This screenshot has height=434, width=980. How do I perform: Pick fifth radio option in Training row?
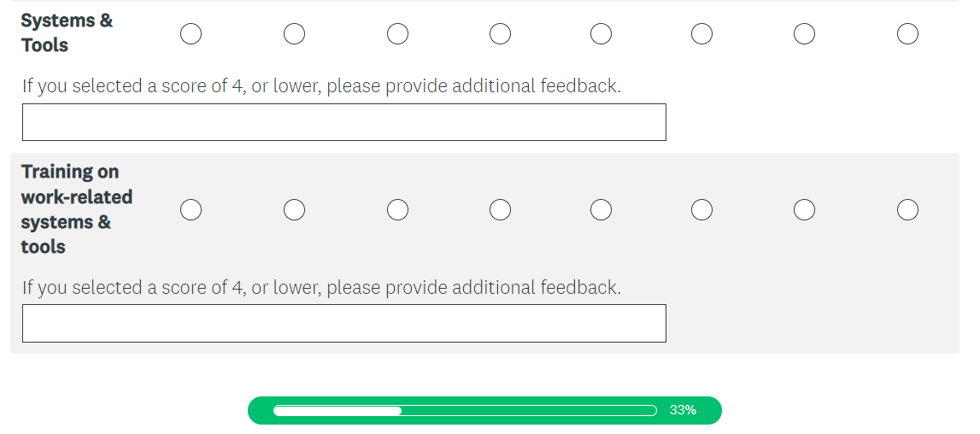pos(601,209)
